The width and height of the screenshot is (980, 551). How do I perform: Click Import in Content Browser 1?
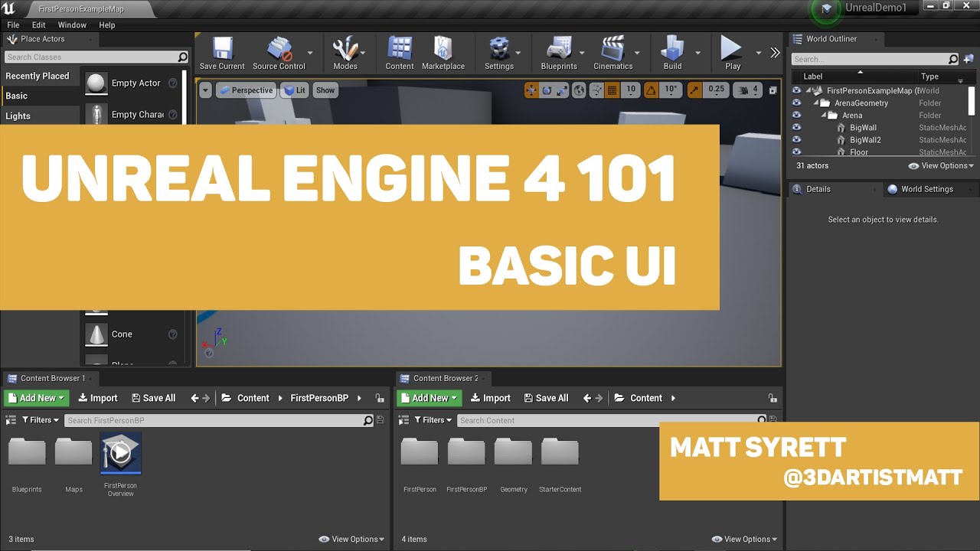[x=98, y=398]
